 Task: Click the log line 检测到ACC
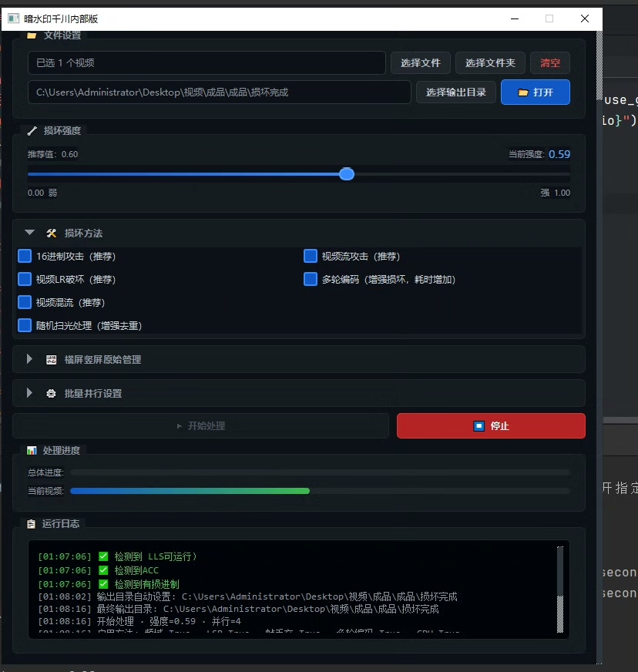coord(99,570)
